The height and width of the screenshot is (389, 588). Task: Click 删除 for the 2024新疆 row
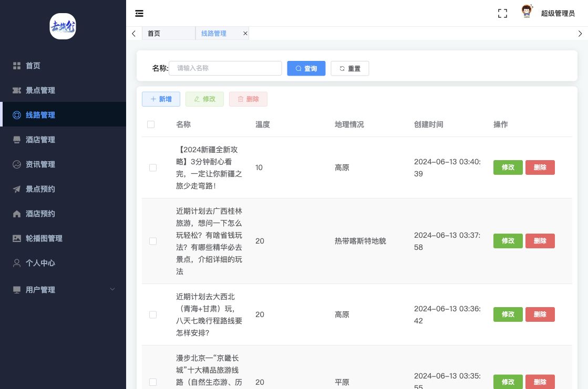540,167
